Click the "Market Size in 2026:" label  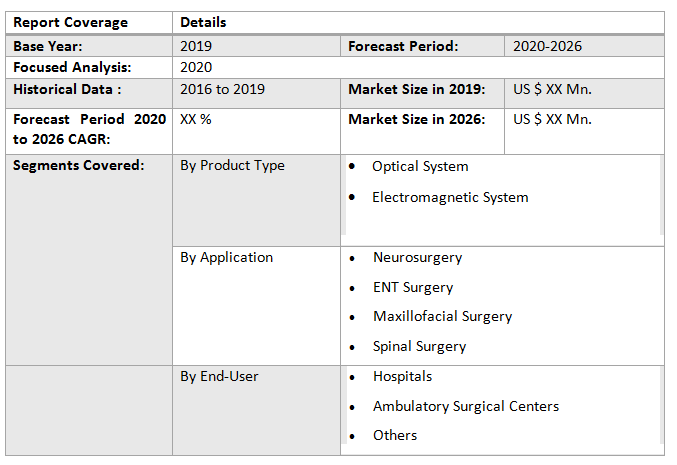click(417, 120)
